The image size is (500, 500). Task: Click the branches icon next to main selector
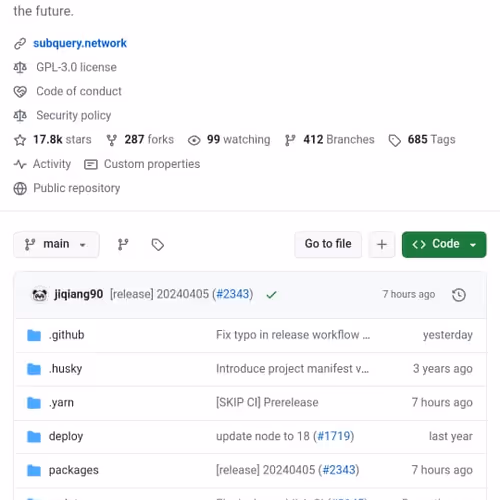(123, 244)
